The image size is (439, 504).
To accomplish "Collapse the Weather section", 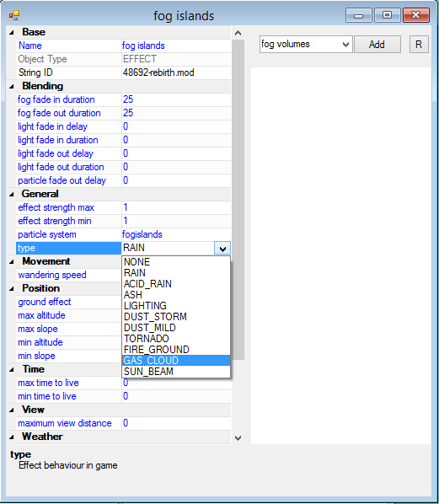I will coord(12,437).
